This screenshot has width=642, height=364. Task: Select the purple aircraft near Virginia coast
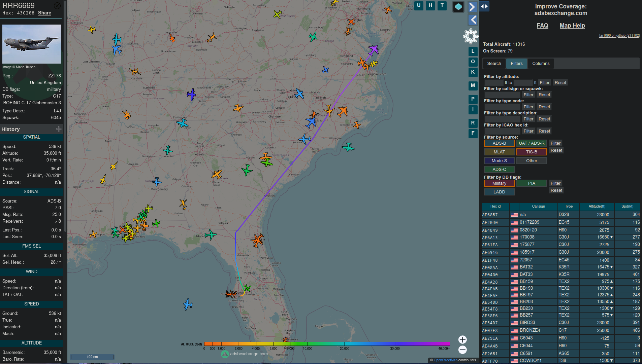[373, 50]
